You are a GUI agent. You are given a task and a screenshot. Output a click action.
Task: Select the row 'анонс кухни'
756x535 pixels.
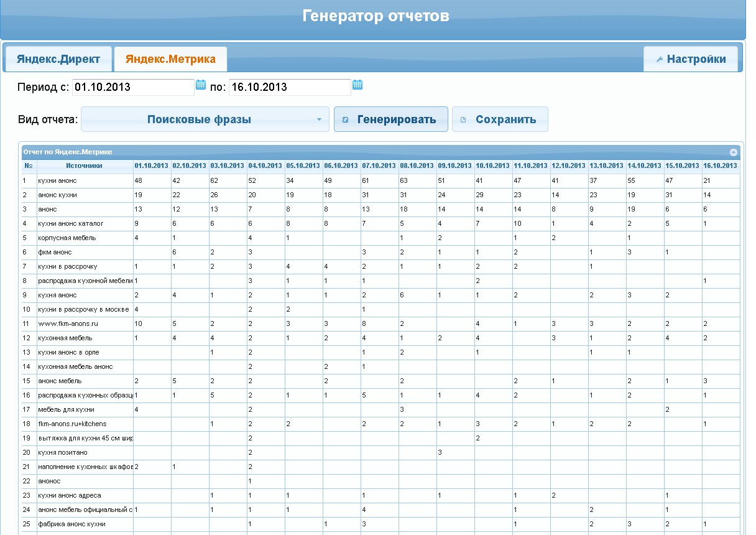point(380,195)
